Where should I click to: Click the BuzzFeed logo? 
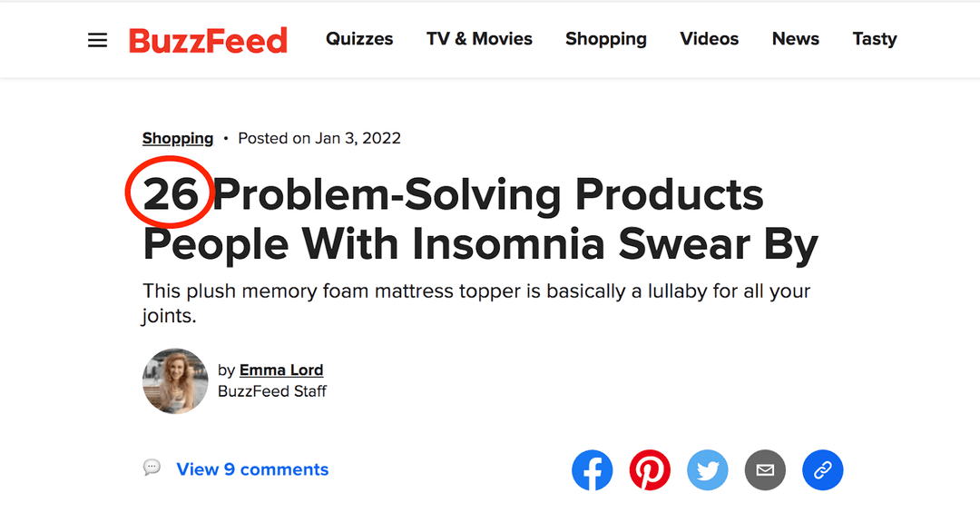[208, 41]
